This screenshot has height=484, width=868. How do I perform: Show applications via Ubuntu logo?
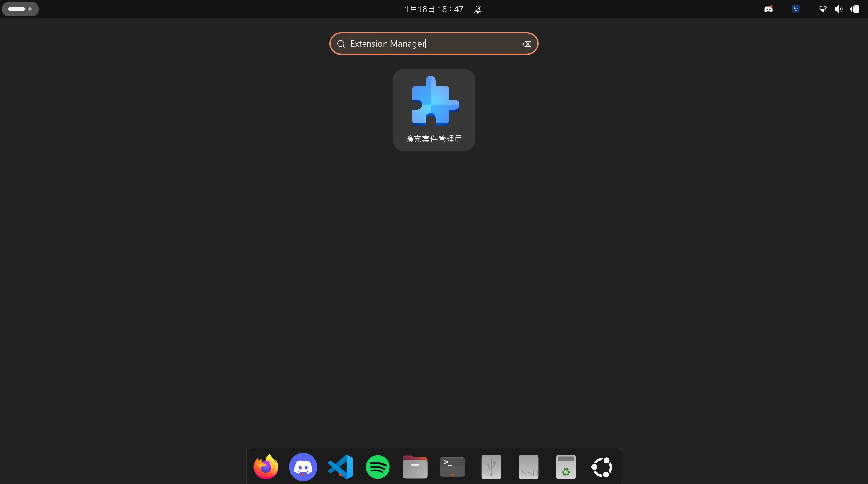602,467
